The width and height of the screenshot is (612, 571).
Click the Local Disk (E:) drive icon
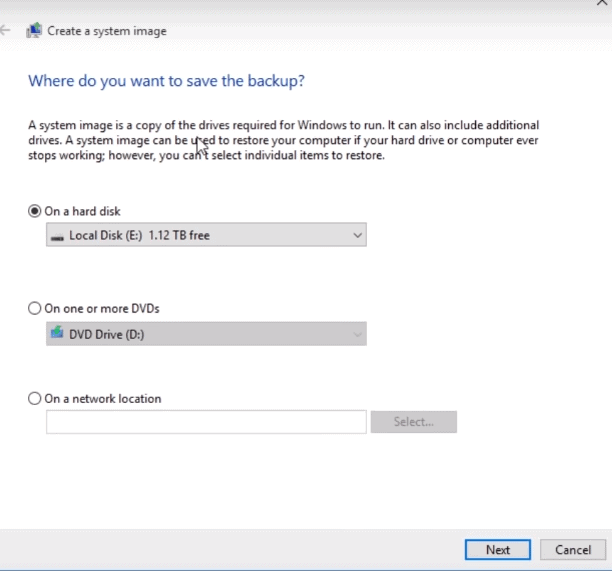[x=57, y=237]
